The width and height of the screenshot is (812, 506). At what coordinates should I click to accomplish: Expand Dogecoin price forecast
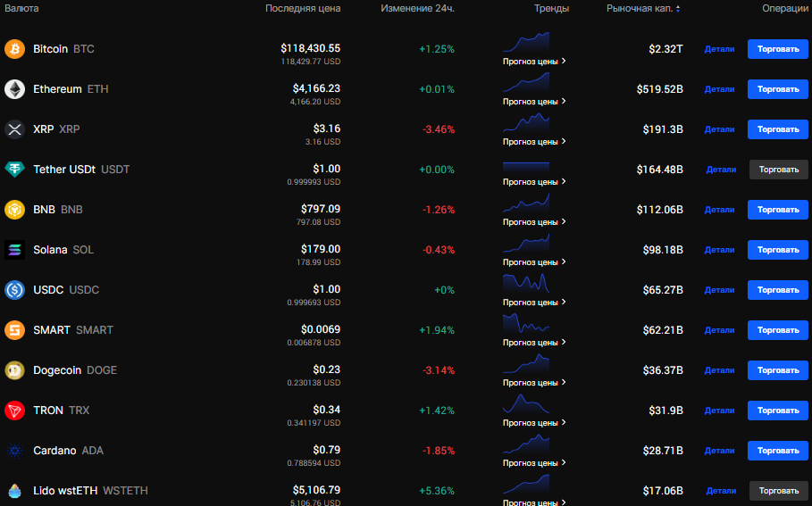[x=534, y=383]
